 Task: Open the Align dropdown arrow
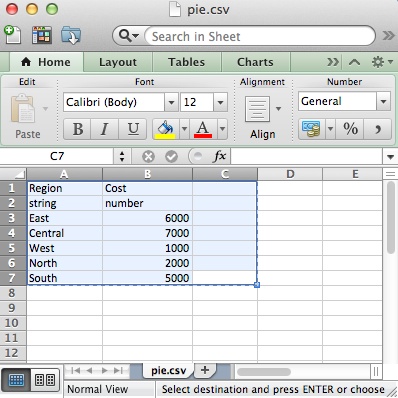[278, 109]
